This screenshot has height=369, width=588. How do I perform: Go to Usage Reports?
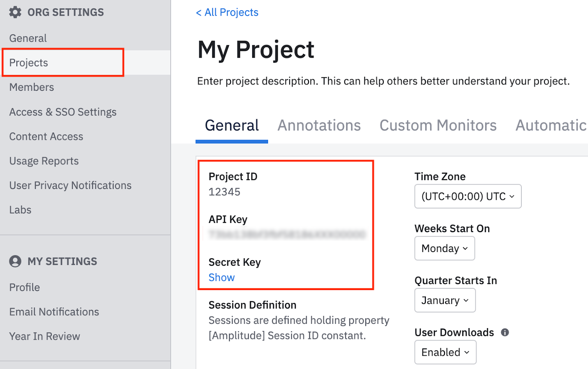pyautogui.click(x=44, y=161)
